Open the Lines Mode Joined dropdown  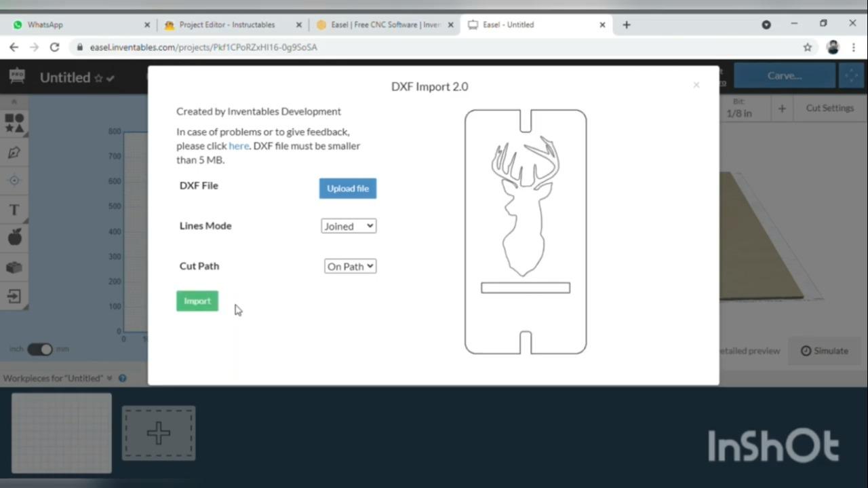tap(349, 226)
